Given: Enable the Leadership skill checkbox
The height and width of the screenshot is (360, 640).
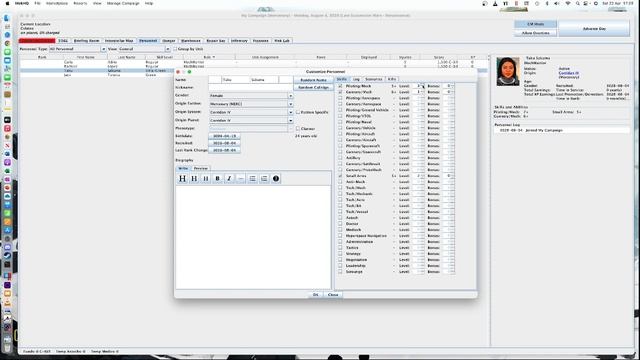Looking at the screenshot, I should [x=340, y=266].
